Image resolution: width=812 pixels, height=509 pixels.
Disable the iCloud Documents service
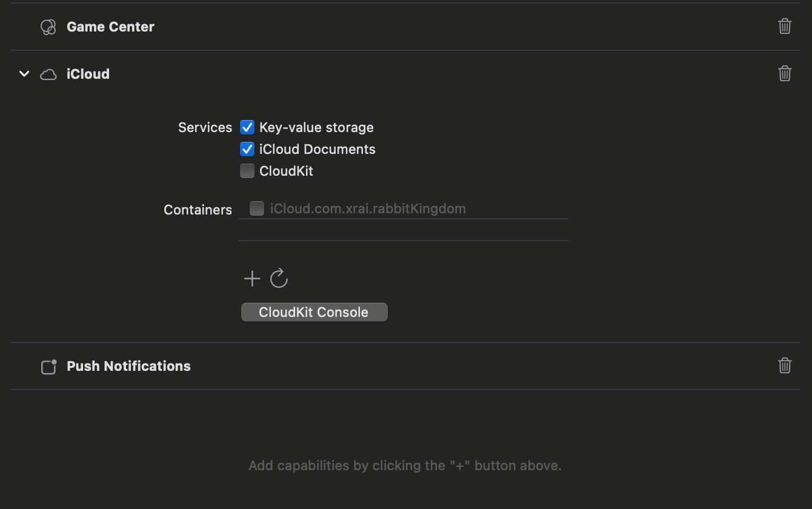(247, 149)
